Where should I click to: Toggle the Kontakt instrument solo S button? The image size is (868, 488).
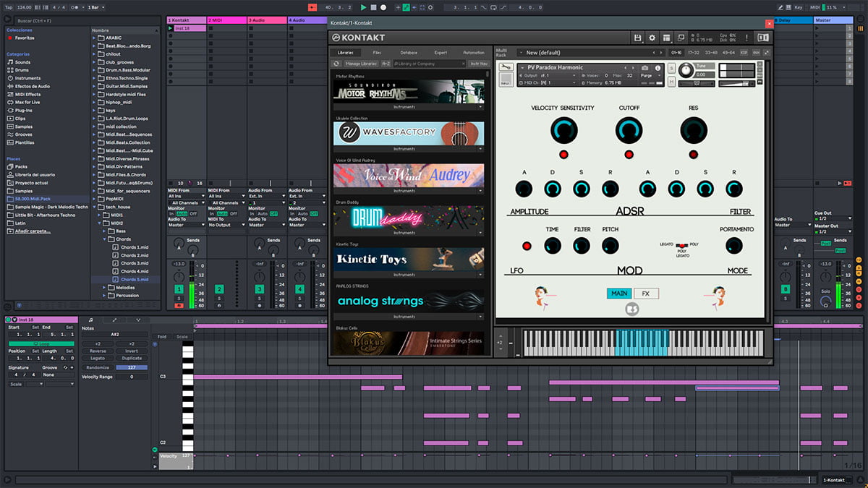coord(672,69)
